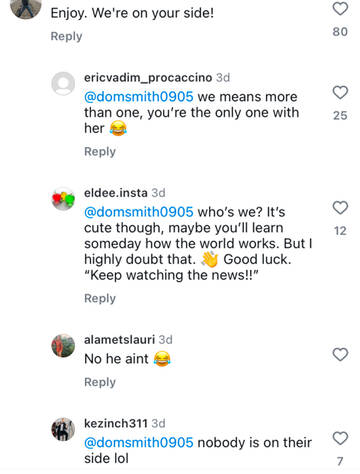Open @domsmith0905 mention in kezinch311's reply
360x474 pixels.
pos(139,443)
